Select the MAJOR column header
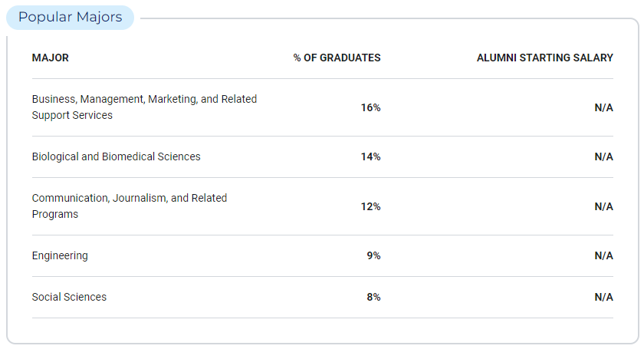 coord(51,58)
